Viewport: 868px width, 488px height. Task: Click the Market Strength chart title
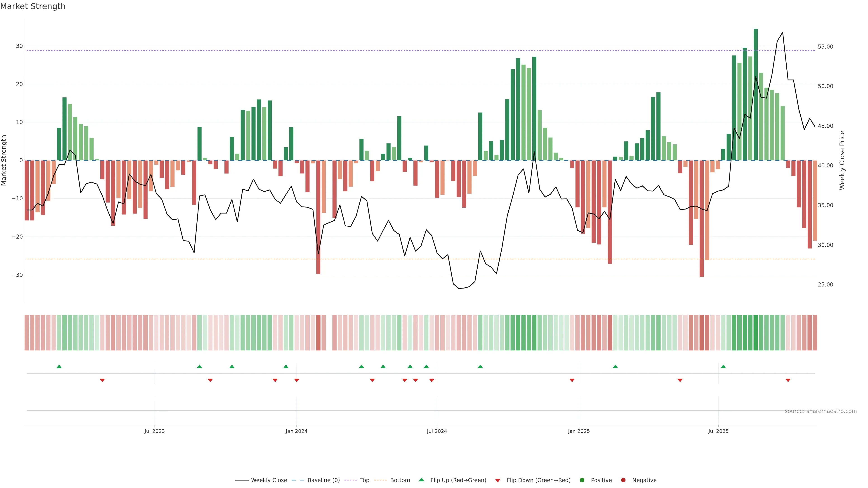[33, 6]
